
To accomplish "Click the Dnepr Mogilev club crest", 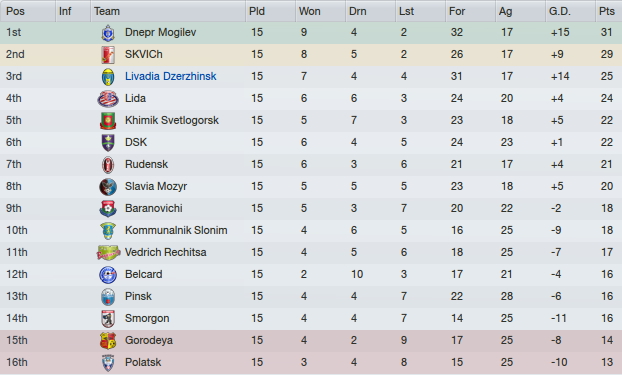I will pos(108,33).
